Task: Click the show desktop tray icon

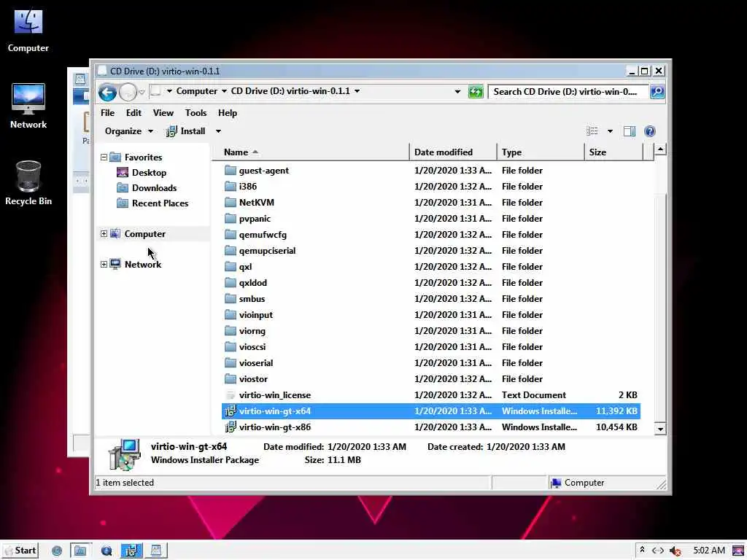Action: point(738,551)
